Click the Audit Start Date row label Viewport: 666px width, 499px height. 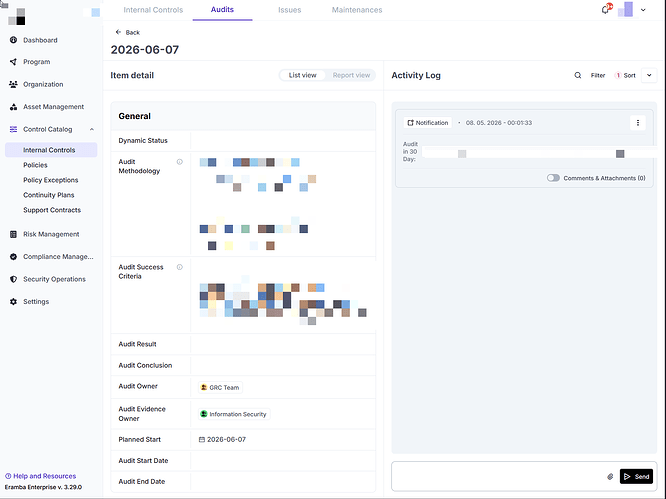point(143,461)
